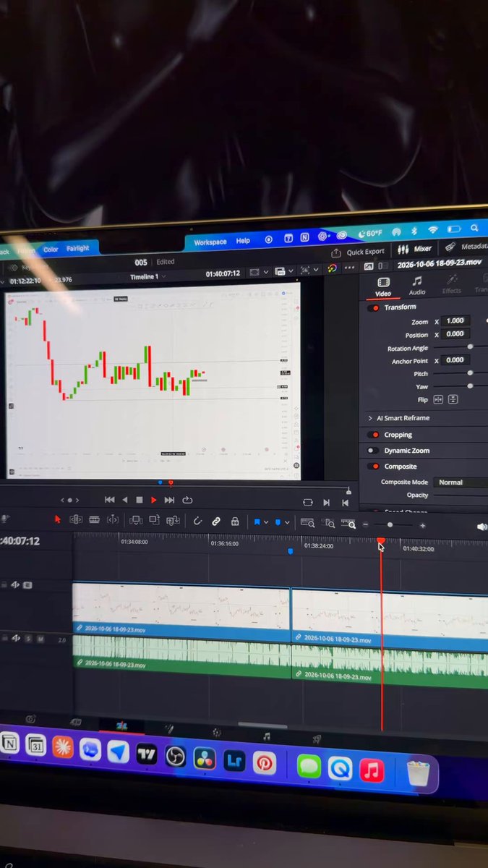Open the Fusion page at bottom
This screenshot has height=868, width=488.
pyautogui.click(x=168, y=729)
